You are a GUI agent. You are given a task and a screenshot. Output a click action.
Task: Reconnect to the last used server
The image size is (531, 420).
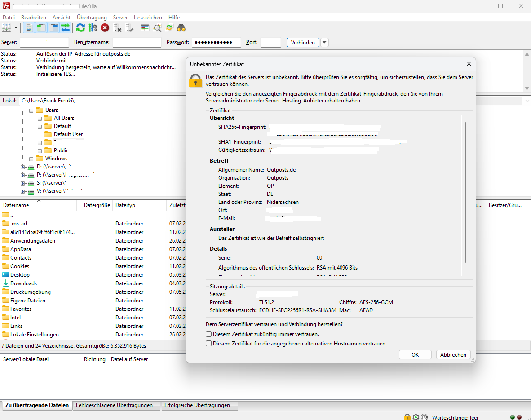[x=130, y=28]
